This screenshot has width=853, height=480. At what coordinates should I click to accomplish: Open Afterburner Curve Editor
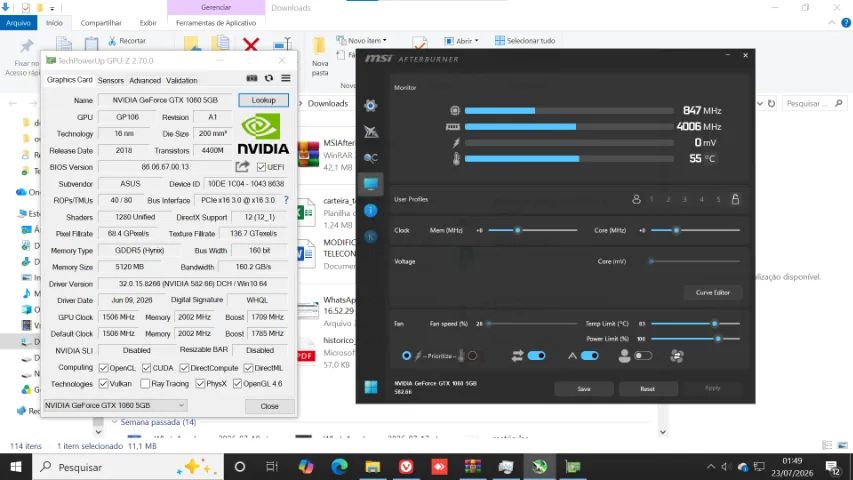coord(713,293)
